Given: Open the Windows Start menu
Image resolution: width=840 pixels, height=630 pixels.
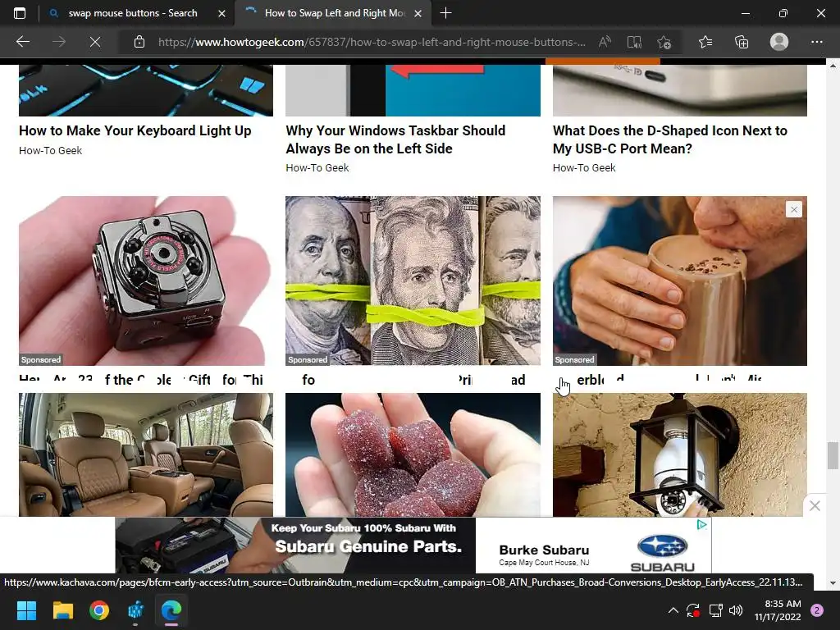Looking at the screenshot, I should pos(26,610).
